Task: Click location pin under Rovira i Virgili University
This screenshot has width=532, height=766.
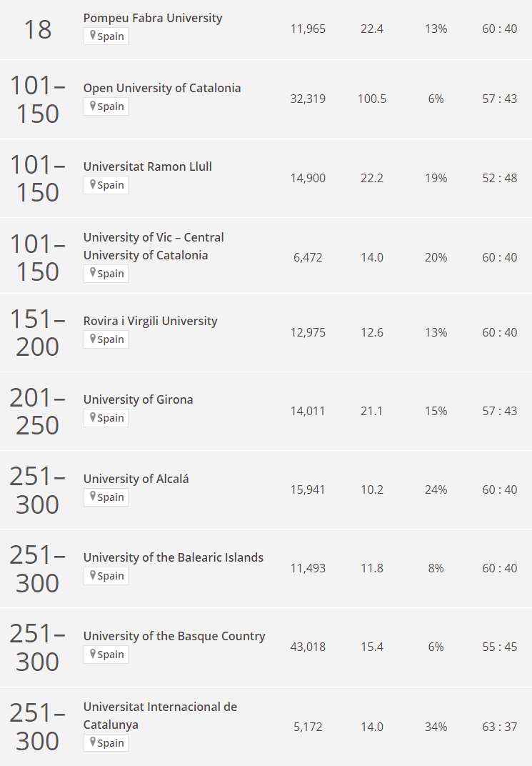Action: [92, 339]
